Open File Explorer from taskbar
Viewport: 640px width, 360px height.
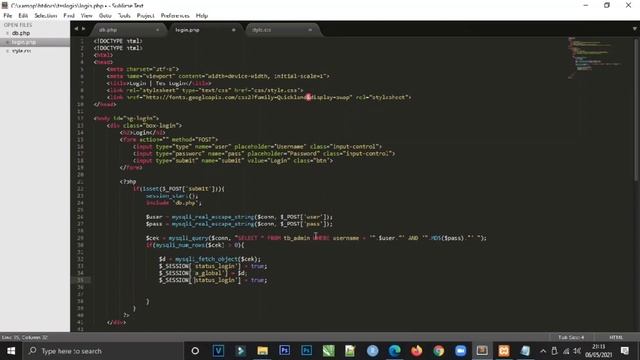point(262,351)
